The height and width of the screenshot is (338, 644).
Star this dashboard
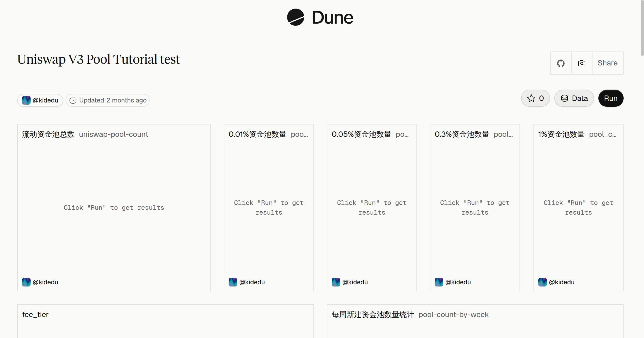tap(535, 98)
